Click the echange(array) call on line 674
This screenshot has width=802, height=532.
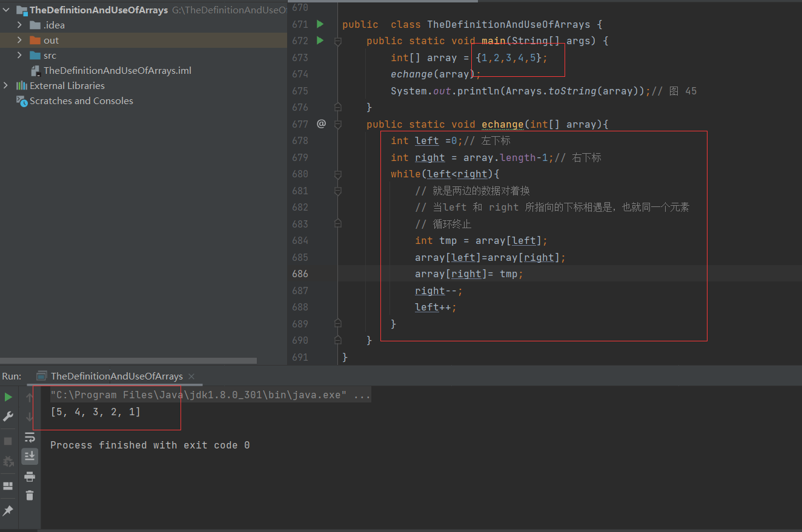point(436,74)
